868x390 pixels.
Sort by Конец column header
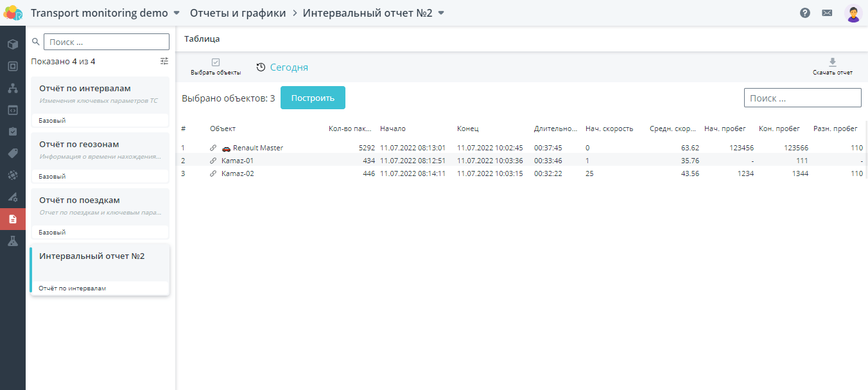point(468,129)
